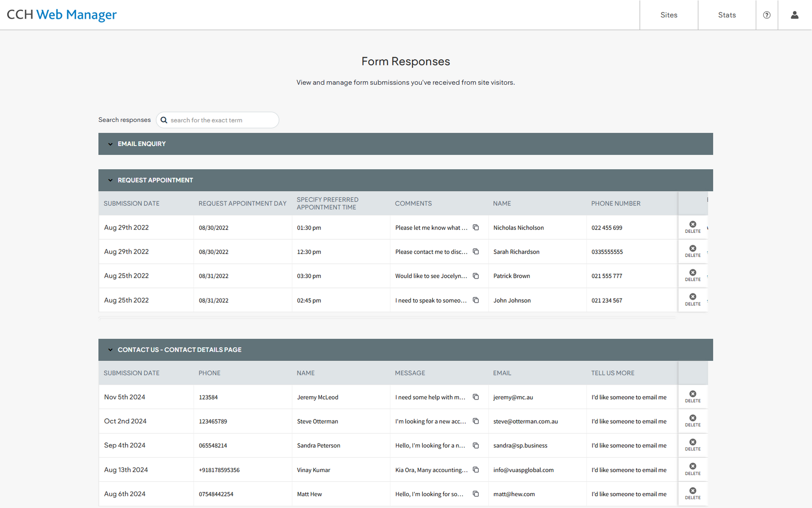Go to CCH Web Manager home logo
Image resolution: width=812 pixels, height=508 pixels.
pos(62,15)
